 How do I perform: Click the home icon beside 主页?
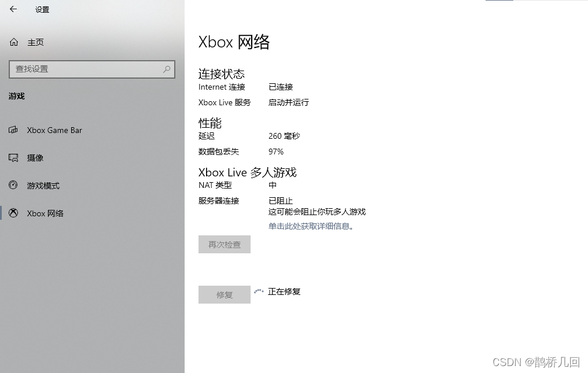(14, 42)
